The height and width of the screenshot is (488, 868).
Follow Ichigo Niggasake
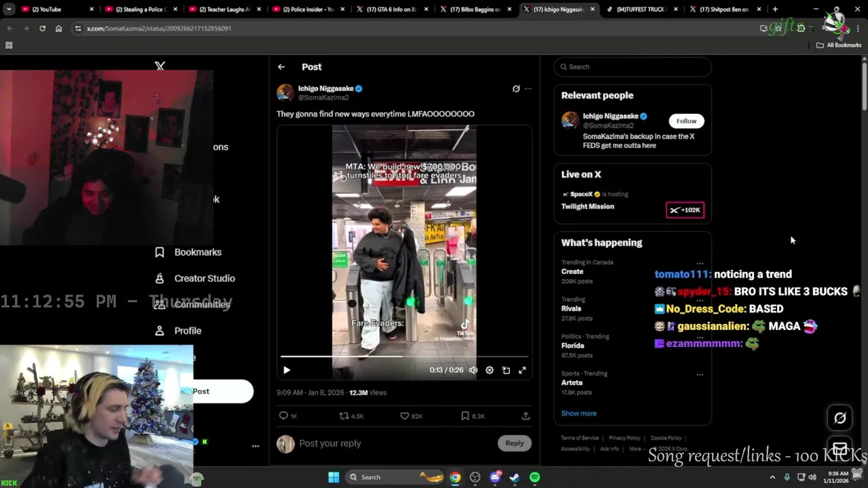(x=686, y=121)
